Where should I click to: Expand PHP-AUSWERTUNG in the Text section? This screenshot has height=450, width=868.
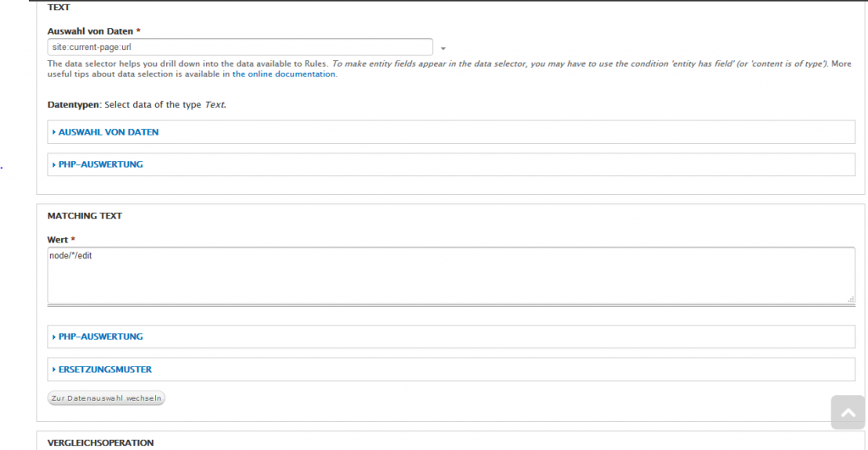pyautogui.click(x=100, y=164)
